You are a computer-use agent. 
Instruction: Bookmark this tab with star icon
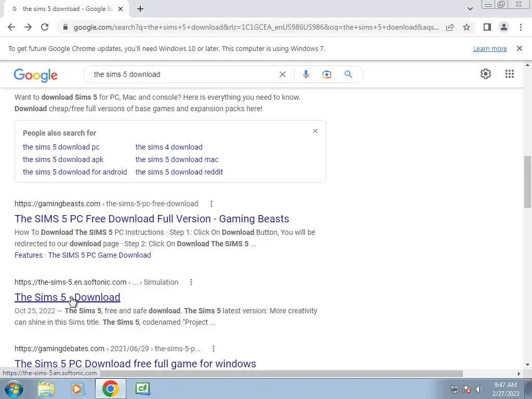pos(467,27)
